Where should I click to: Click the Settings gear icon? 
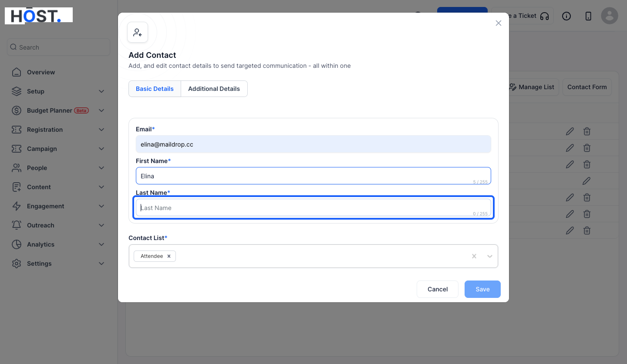tap(17, 264)
